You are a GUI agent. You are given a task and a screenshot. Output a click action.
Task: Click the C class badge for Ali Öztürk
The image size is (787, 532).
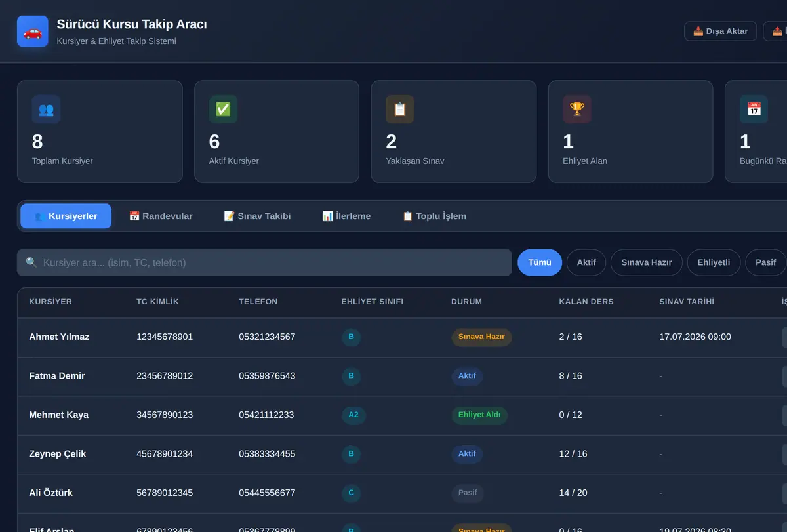coord(351,493)
